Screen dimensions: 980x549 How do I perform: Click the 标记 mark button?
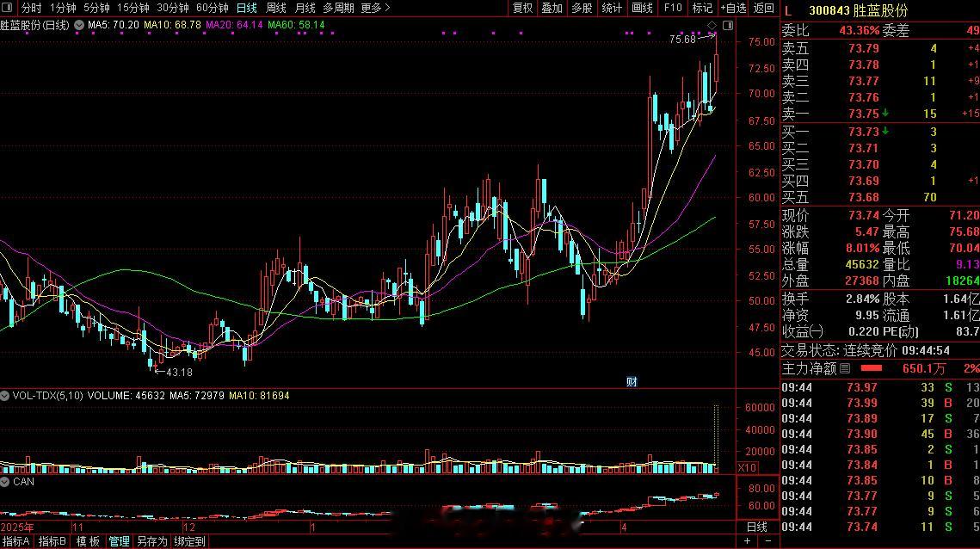(702, 8)
